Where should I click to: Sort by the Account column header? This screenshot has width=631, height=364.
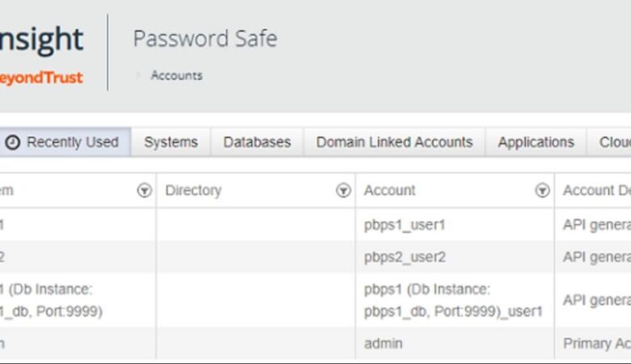[x=390, y=190]
